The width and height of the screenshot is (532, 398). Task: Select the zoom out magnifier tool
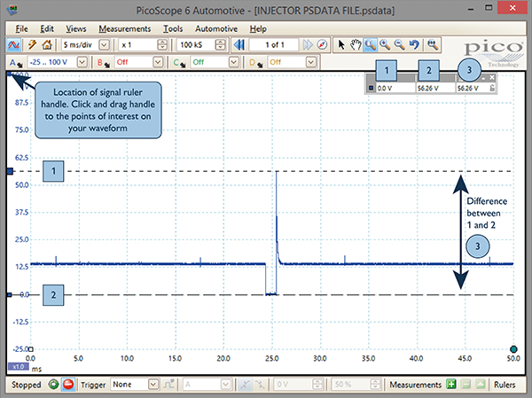(399, 45)
